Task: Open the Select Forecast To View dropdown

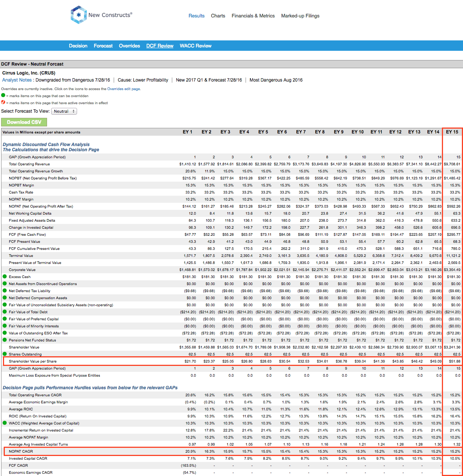Action: point(64,111)
